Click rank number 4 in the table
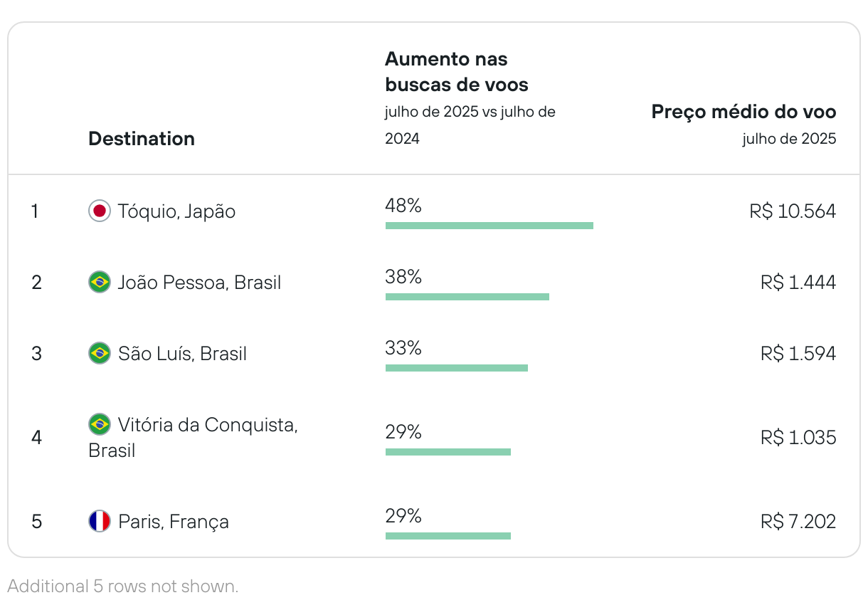Image resolution: width=868 pixels, height=605 pixels. tap(37, 437)
